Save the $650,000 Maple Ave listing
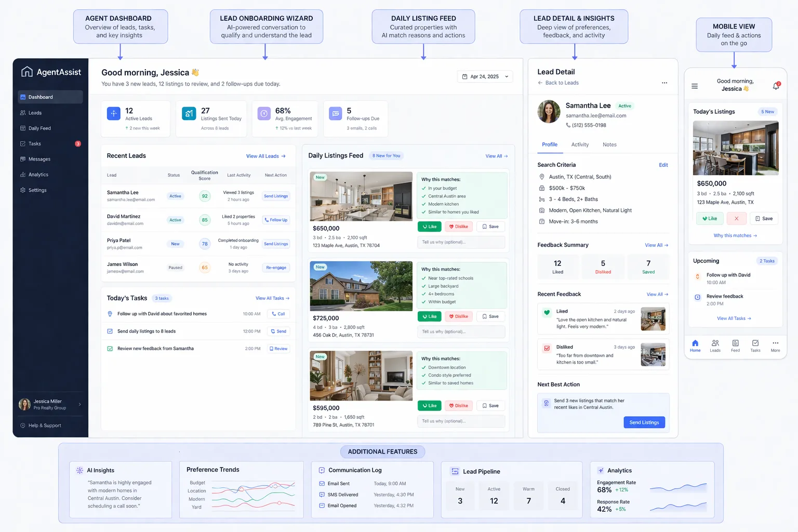Image resolution: width=798 pixels, height=532 pixels. point(490,227)
